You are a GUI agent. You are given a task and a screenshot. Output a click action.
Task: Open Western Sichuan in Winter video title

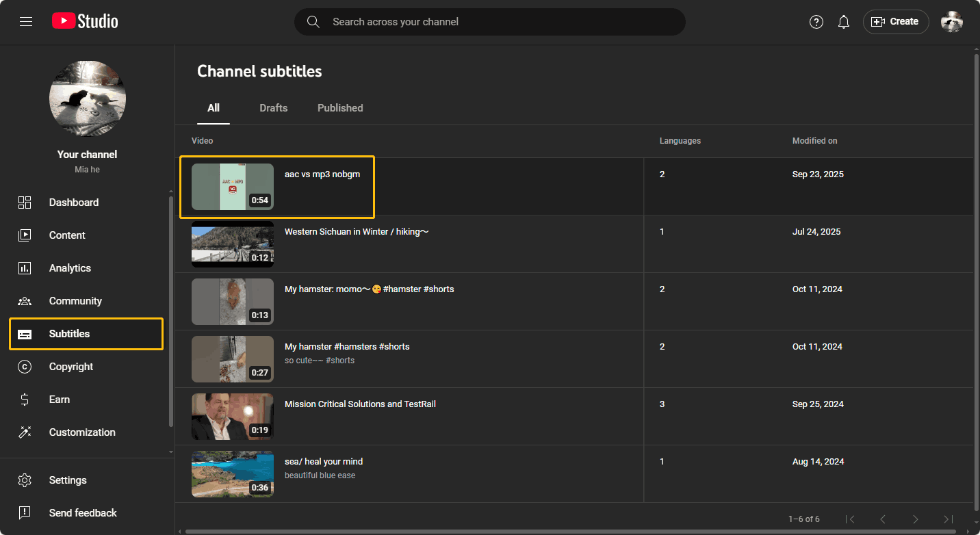pos(357,232)
